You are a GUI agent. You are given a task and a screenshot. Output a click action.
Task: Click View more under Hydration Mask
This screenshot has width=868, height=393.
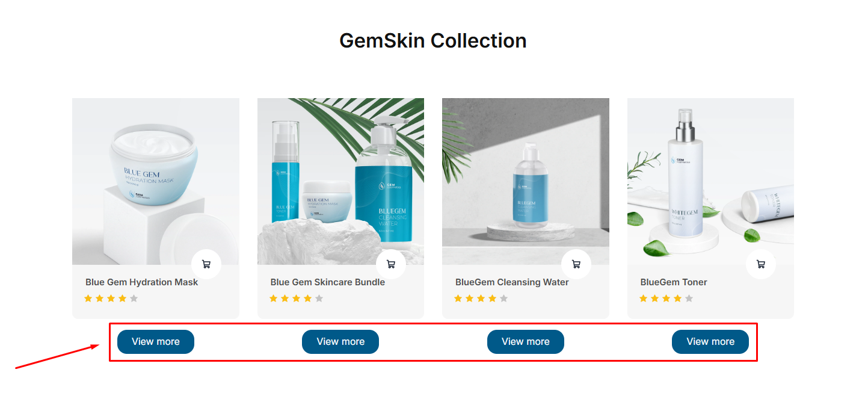156,342
